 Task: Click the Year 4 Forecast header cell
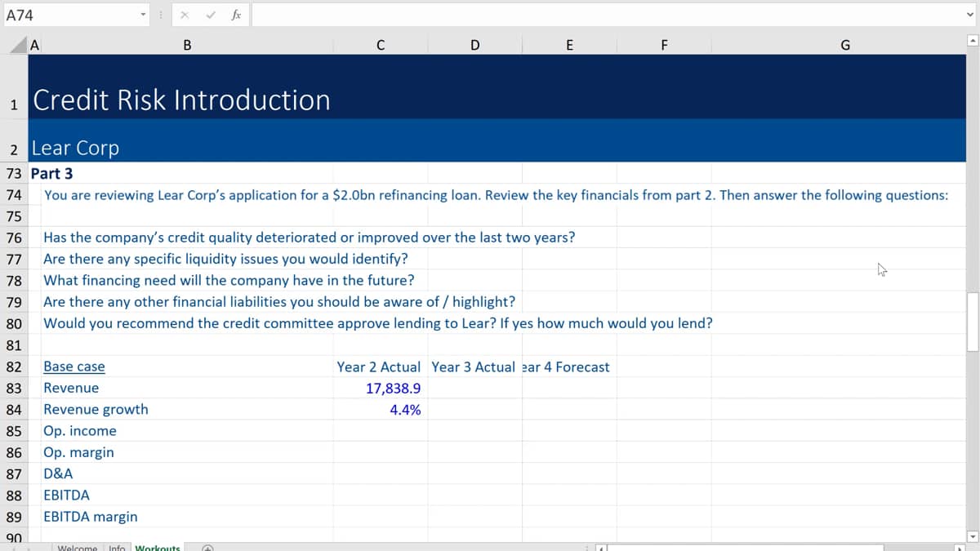(x=566, y=367)
